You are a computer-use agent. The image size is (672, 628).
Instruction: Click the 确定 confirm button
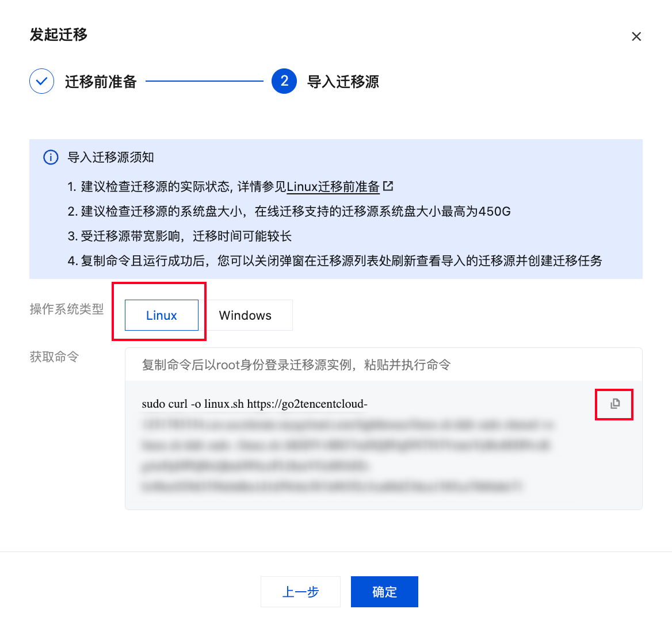[384, 592]
